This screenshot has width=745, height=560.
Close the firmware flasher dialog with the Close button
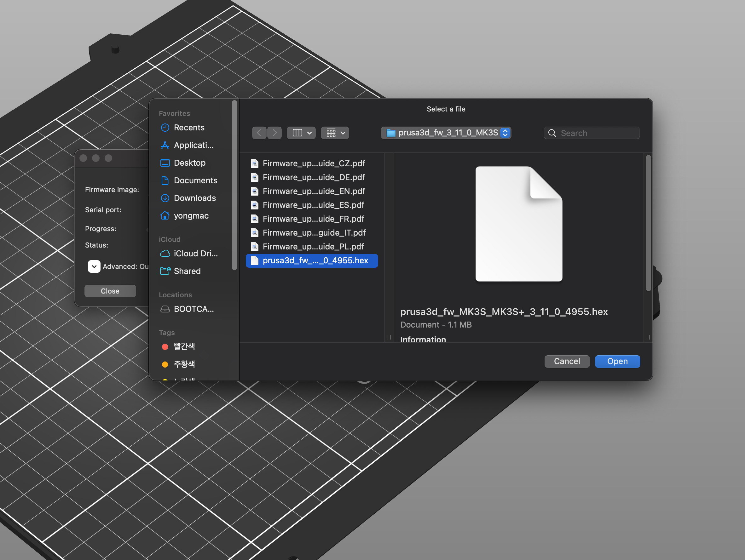(x=110, y=291)
